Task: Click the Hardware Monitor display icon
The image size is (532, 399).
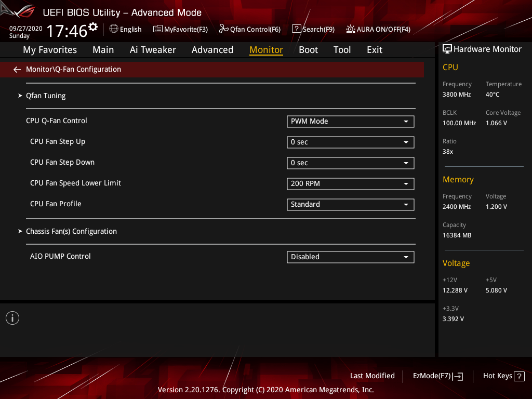Action: (x=447, y=49)
